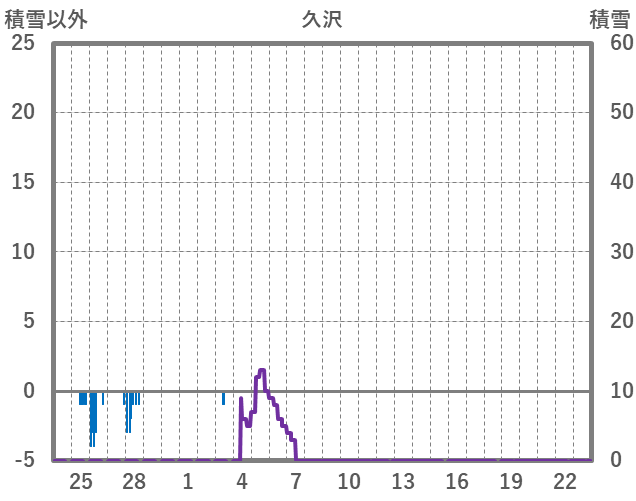Screen dimensions: 636x501
Task: Click the small isolated blue bar near date 3
Action: tap(223, 398)
